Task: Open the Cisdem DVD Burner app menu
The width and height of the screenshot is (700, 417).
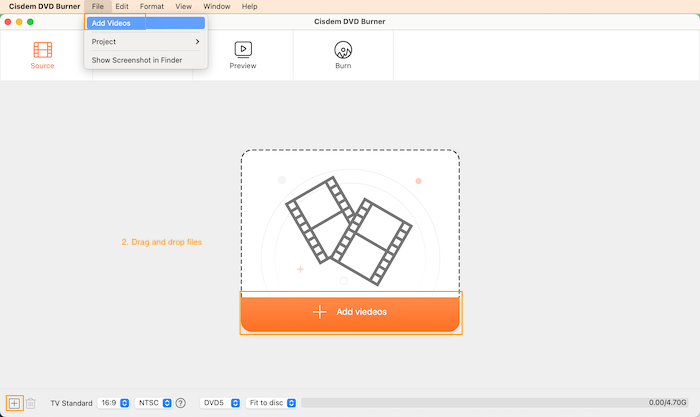Action: (x=45, y=6)
